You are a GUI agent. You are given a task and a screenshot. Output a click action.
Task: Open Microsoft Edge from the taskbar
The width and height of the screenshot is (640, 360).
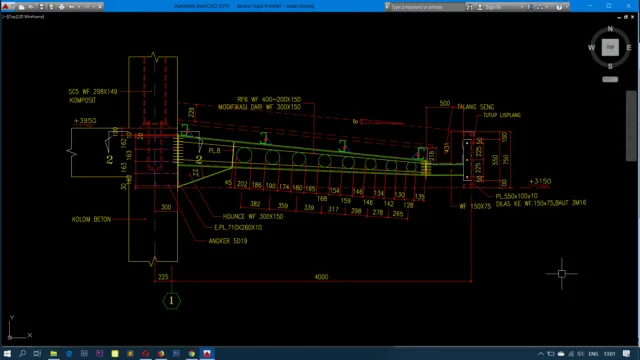click(69, 353)
